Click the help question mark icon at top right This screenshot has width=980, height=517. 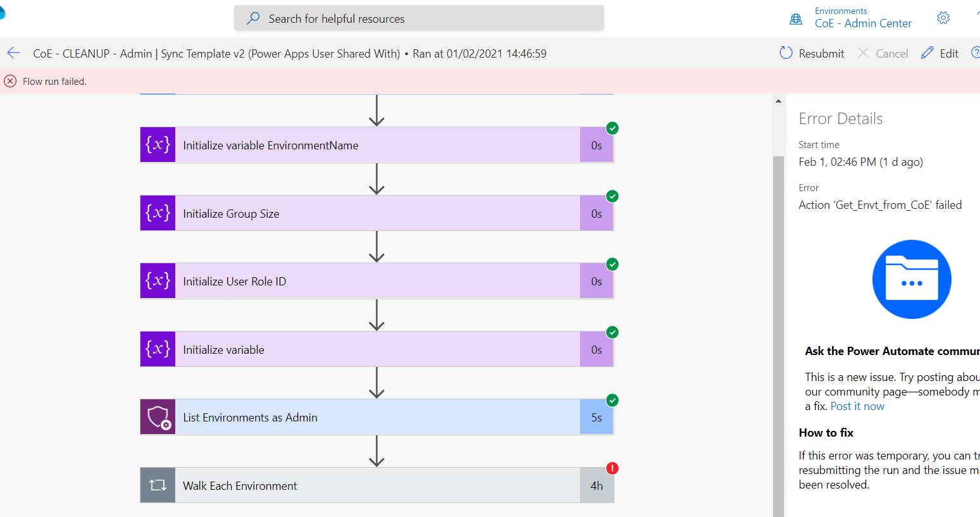976,53
